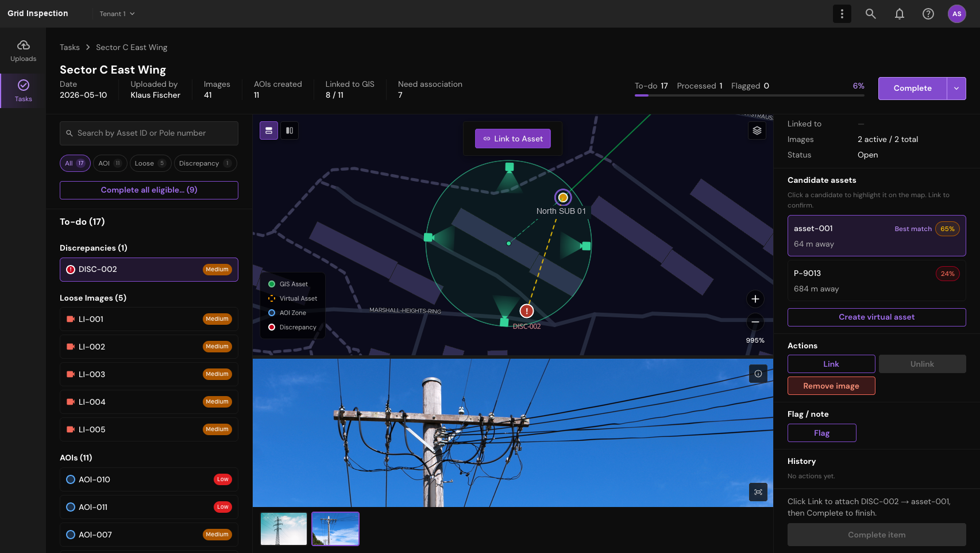Screen dimensions: 980x553
Task: Focus the Asset ID search field
Action: click(149, 133)
